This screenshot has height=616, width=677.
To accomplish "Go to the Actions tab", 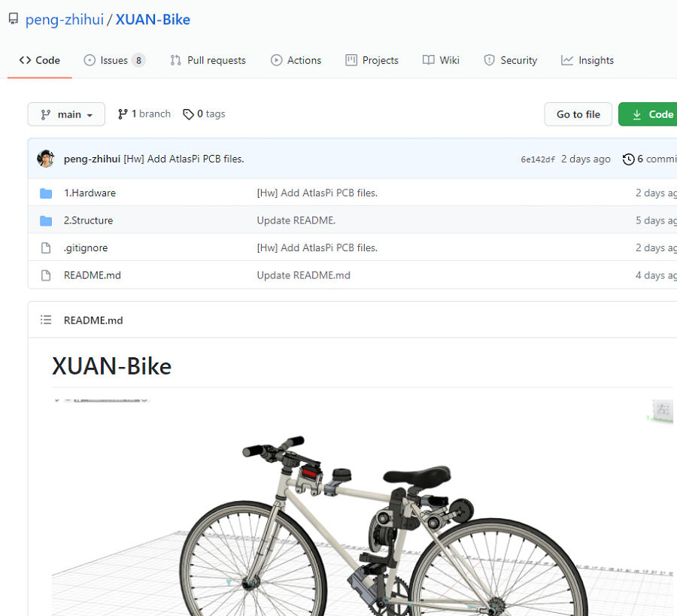I will (296, 60).
